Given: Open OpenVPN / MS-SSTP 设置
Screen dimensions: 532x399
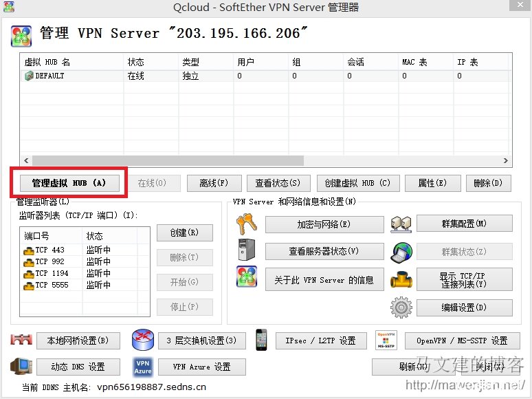Looking at the screenshot, I should click(463, 341).
